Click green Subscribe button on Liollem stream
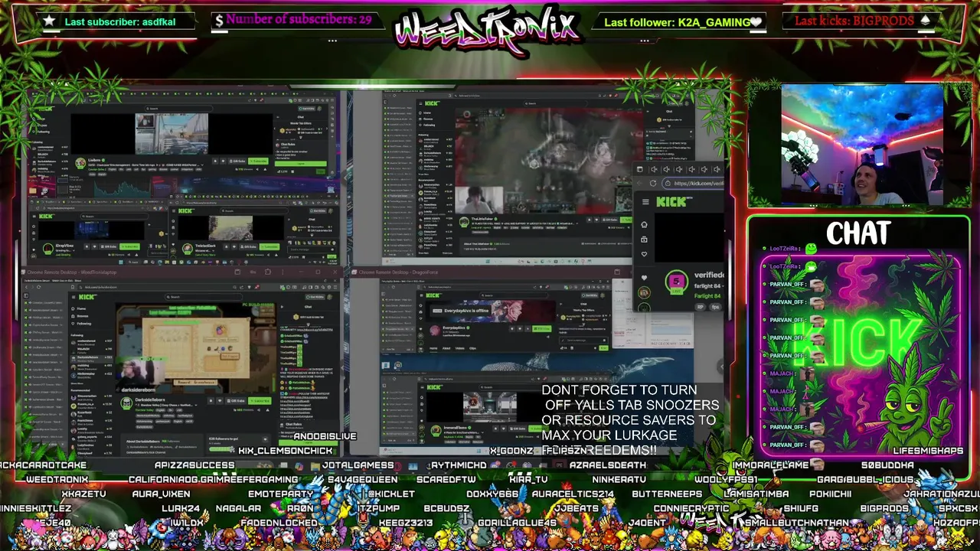Screen dimensions: 980x551 (x=258, y=161)
